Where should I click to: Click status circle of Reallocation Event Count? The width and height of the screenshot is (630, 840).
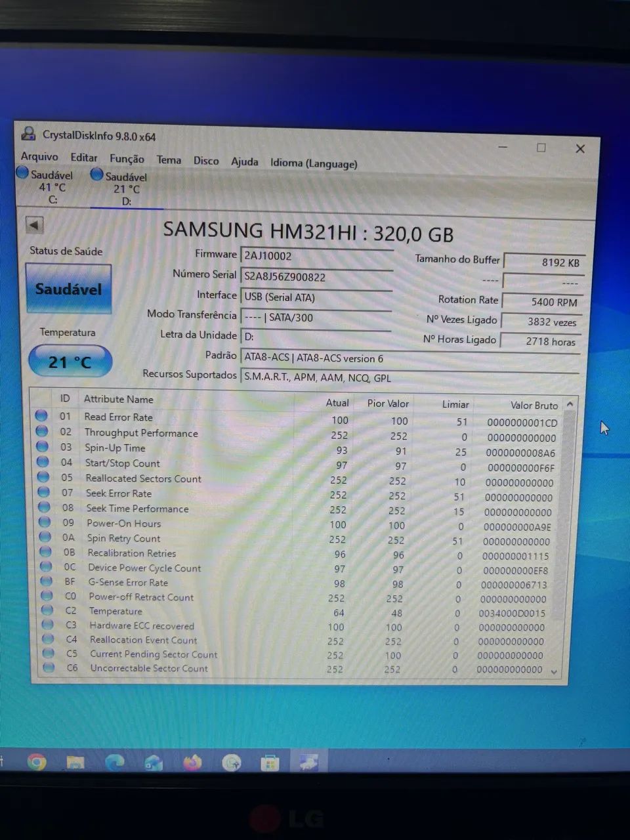pos(48,639)
